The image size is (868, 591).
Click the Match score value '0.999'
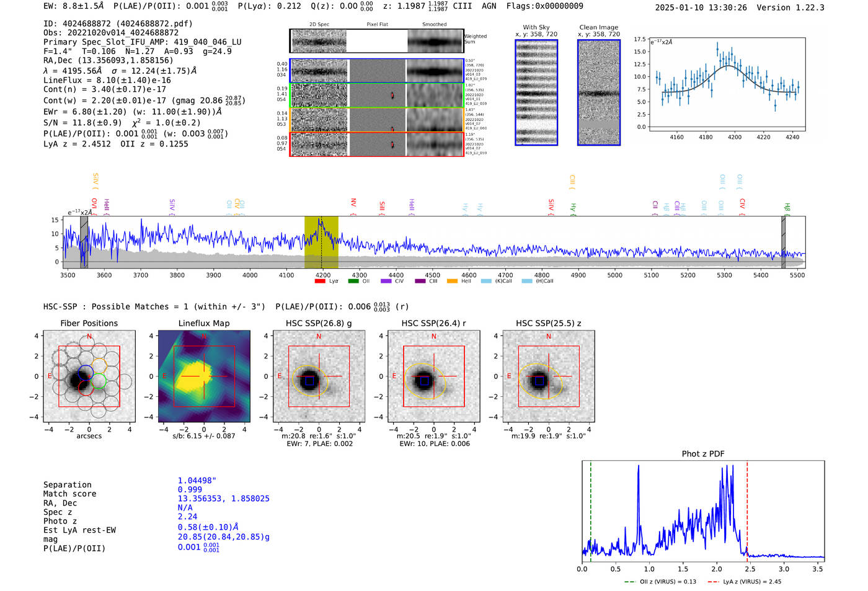[190, 489]
